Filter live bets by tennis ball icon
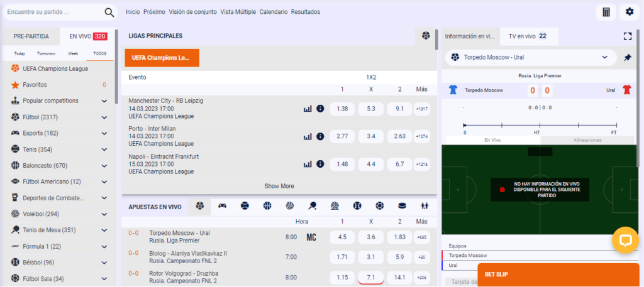Screen dimensions: 644x287 pyautogui.click(x=245, y=205)
